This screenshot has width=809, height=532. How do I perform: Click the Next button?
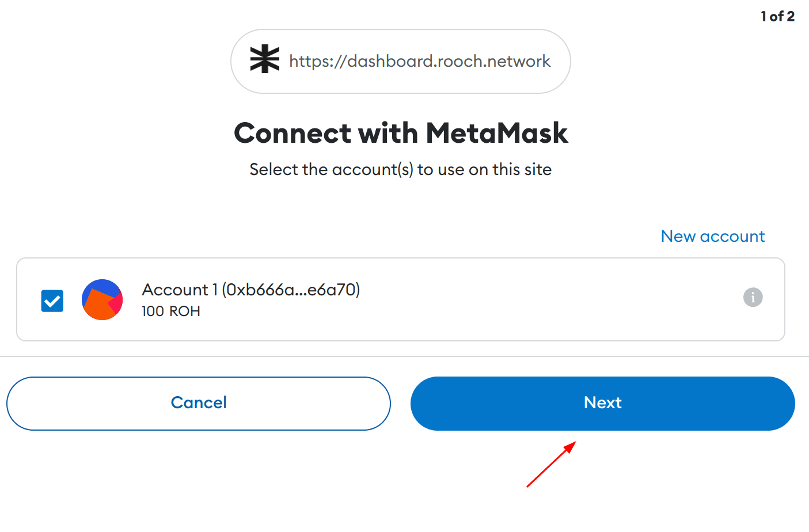click(602, 403)
